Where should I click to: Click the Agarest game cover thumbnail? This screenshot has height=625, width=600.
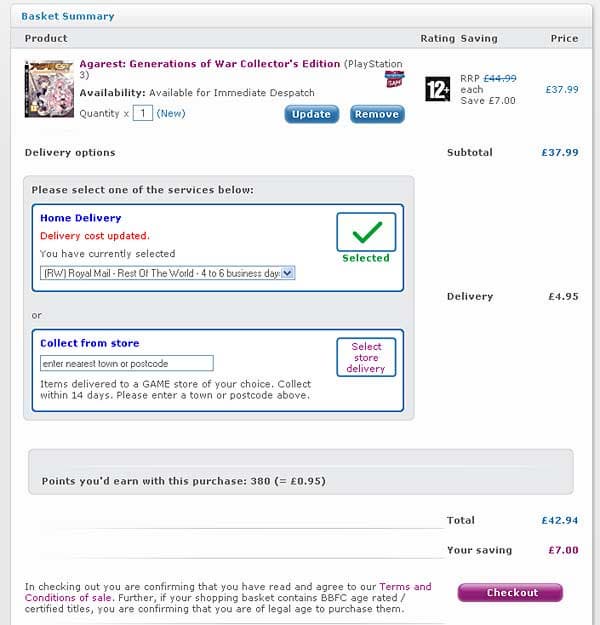click(49, 89)
